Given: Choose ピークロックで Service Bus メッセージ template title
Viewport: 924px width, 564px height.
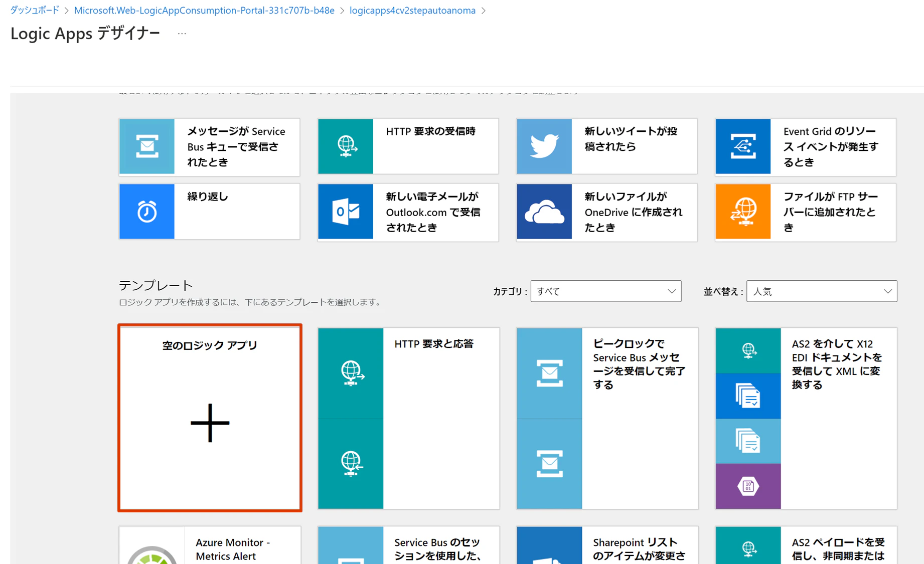Looking at the screenshot, I should click(x=639, y=364).
